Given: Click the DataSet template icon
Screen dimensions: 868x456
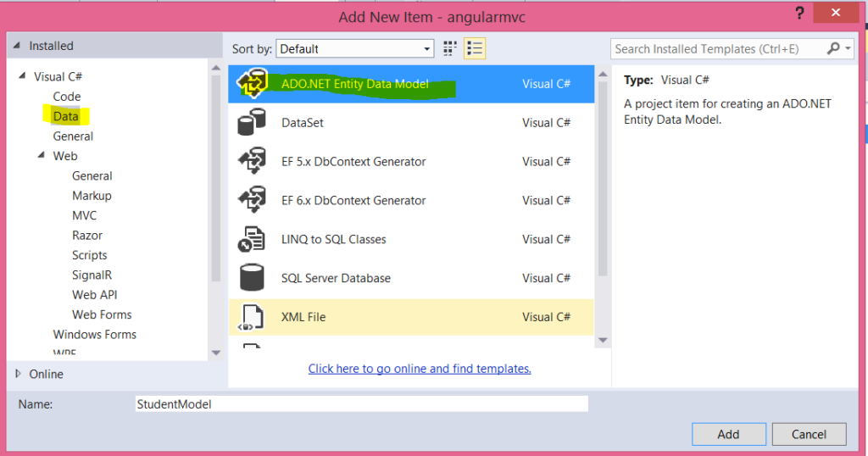Looking at the screenshot, I should 252,123.
